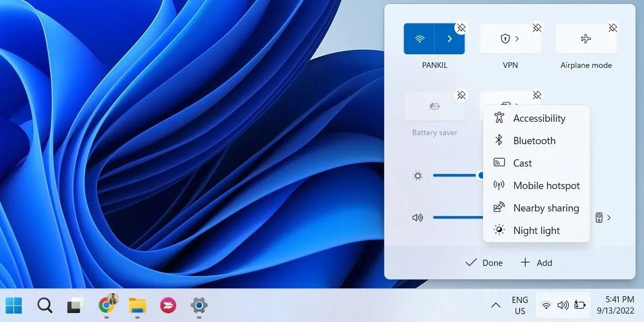This screenshot has height=322, width=644.
Task: Add Accessibility from the menu
Action: (x=536, y=118)
